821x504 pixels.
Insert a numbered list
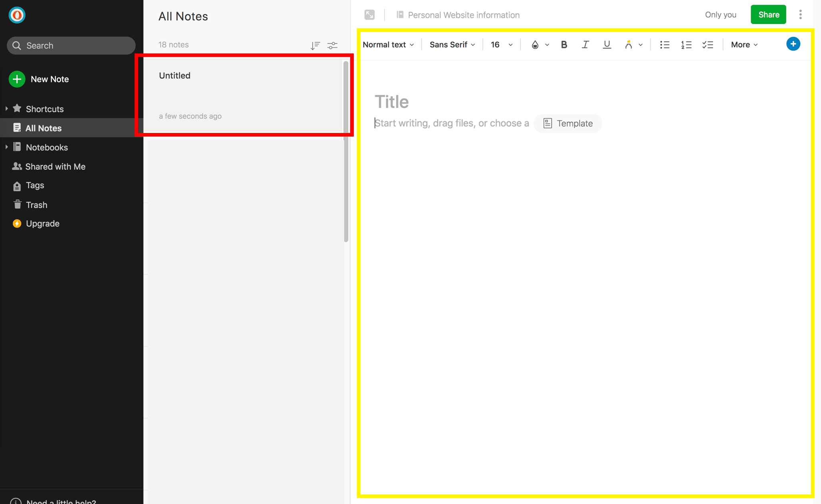click(686, 45)
